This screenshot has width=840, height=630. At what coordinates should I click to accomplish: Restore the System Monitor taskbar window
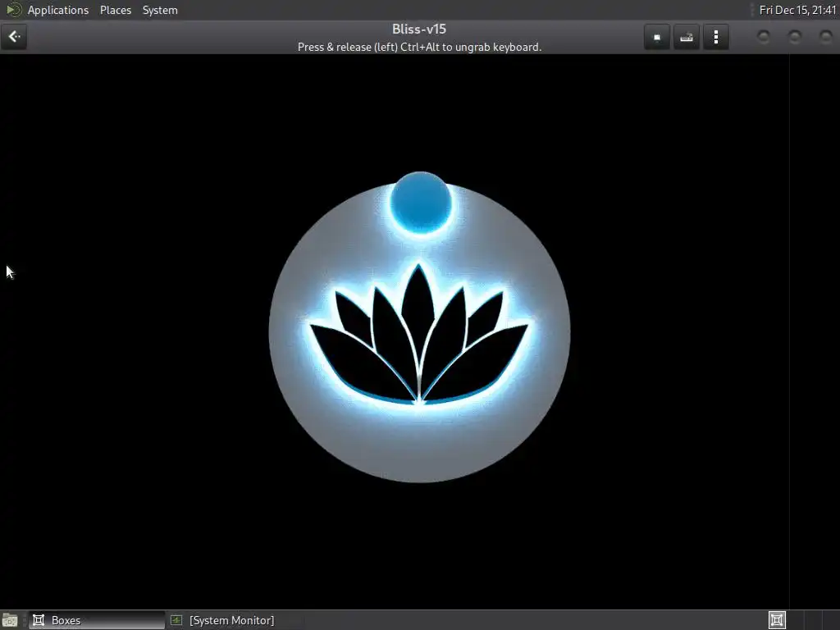(222, 620)
